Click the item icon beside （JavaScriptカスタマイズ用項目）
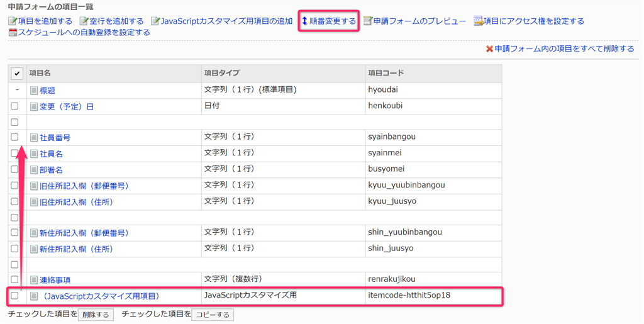The width and height of the screenshot is (644, 324). (x=34, y=296)
